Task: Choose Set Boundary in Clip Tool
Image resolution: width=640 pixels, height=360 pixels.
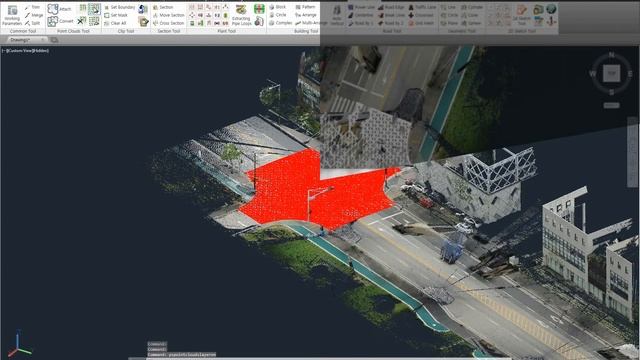Action: 120,7
